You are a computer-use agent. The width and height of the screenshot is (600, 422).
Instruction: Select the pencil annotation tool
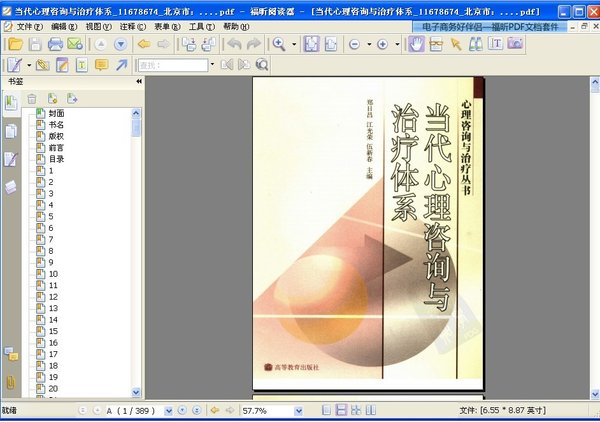[15, 65]
